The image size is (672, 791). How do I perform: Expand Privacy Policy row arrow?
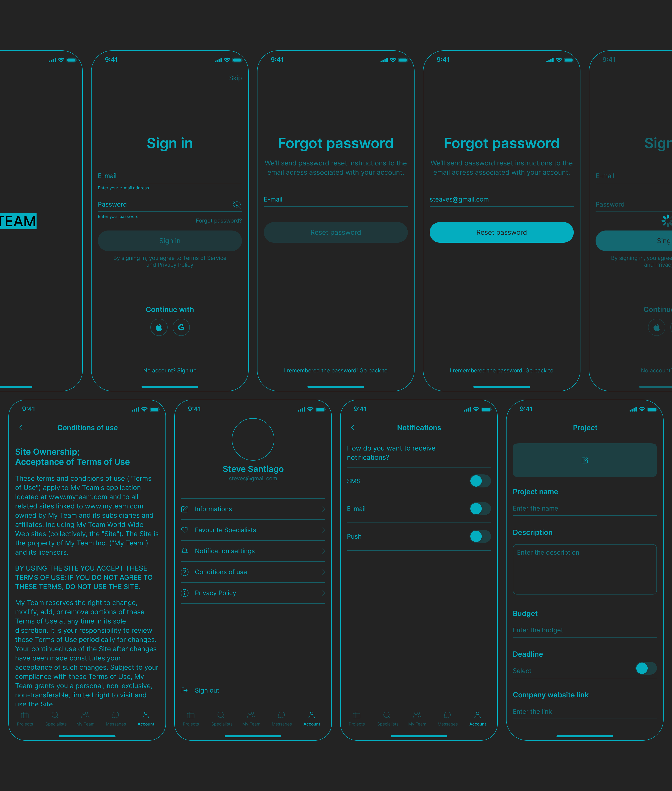click(323, 593)
